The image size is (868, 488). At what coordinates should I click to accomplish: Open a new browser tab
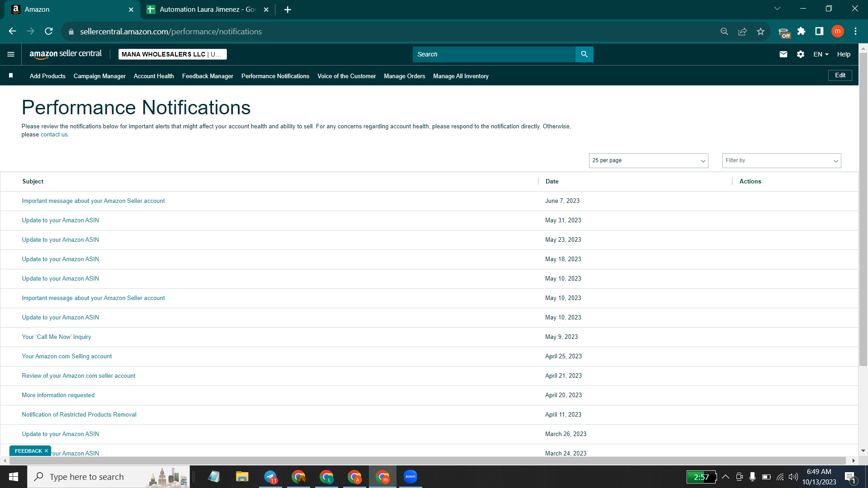point(288,9)
